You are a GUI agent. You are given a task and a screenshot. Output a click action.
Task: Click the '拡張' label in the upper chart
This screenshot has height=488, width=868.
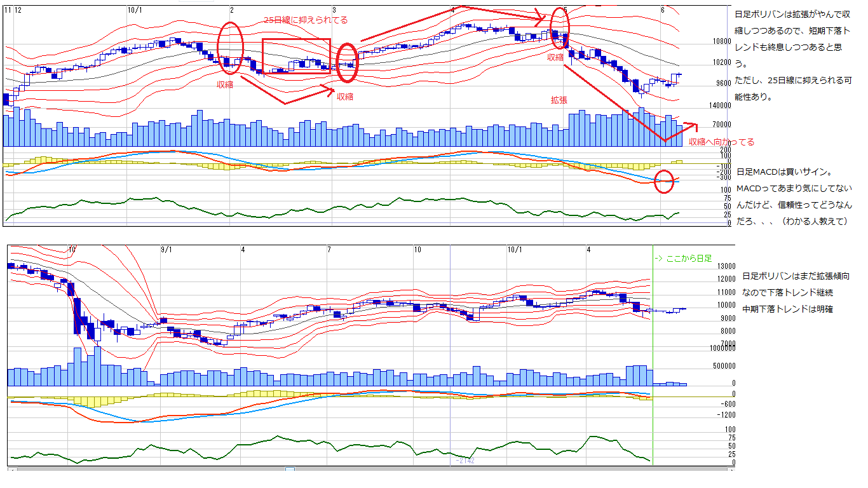click(559, 100)
